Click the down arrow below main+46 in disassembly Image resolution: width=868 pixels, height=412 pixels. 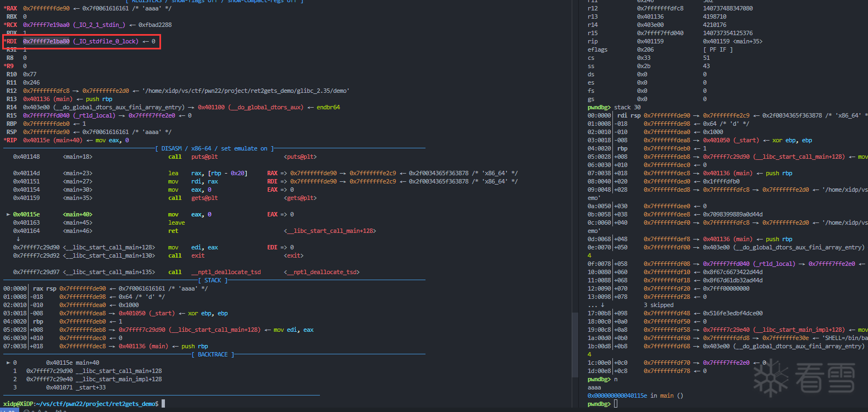18,239
